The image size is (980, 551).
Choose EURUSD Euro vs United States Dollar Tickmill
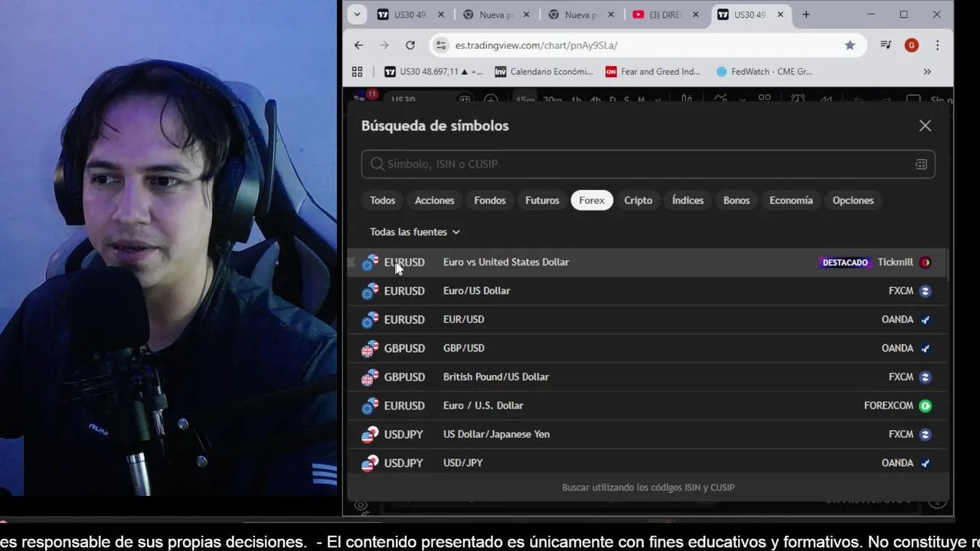648,262
